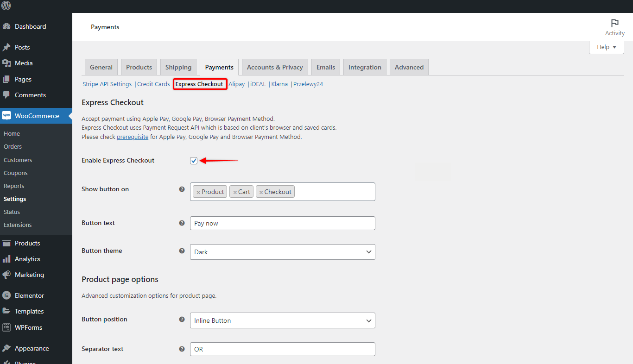Toggle the Enable Express Checkout checkbox
Viewport: 633px width, 364px height.
pyautogui.click(x=194, y=161)
